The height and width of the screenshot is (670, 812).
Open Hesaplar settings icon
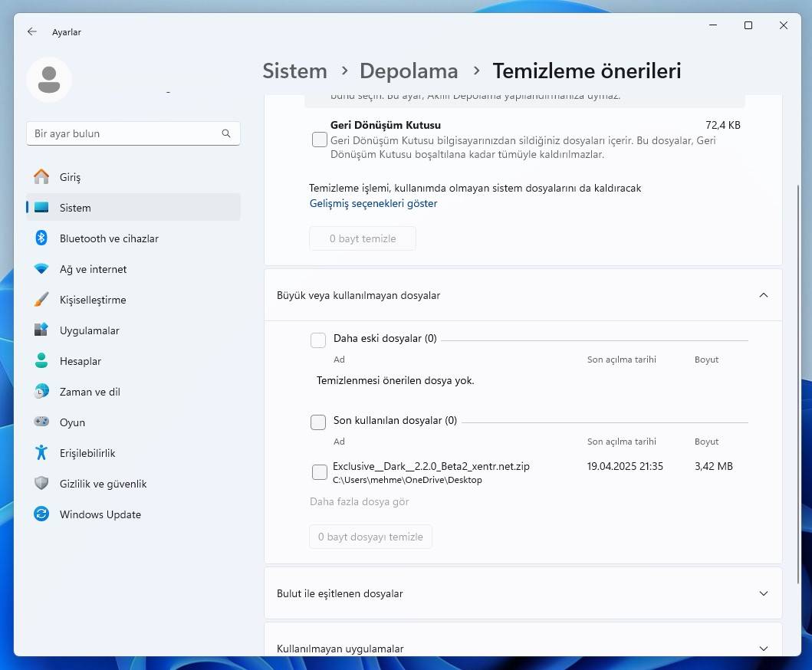(41, 361)
